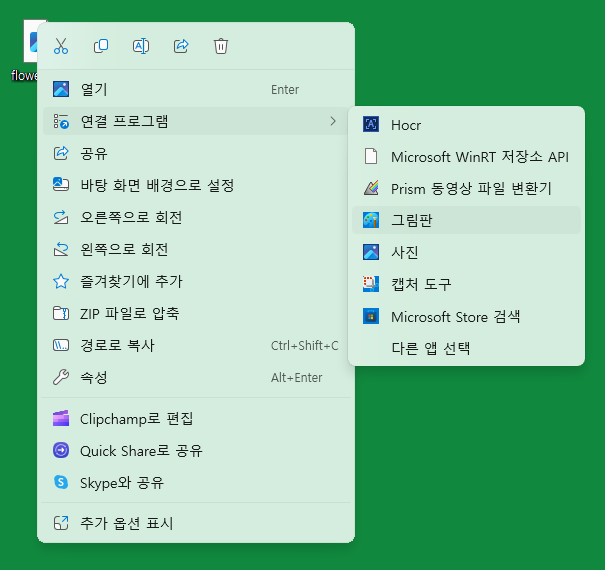605x570 pixels.
Task: Click the blank file icon beside Microsoft WinRT
Action: click(x=371, y=156)
